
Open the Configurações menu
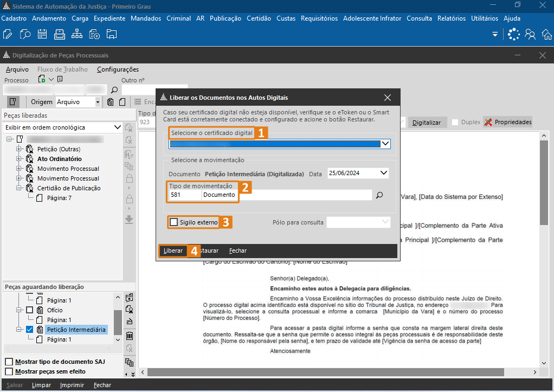tap(118, 69)
